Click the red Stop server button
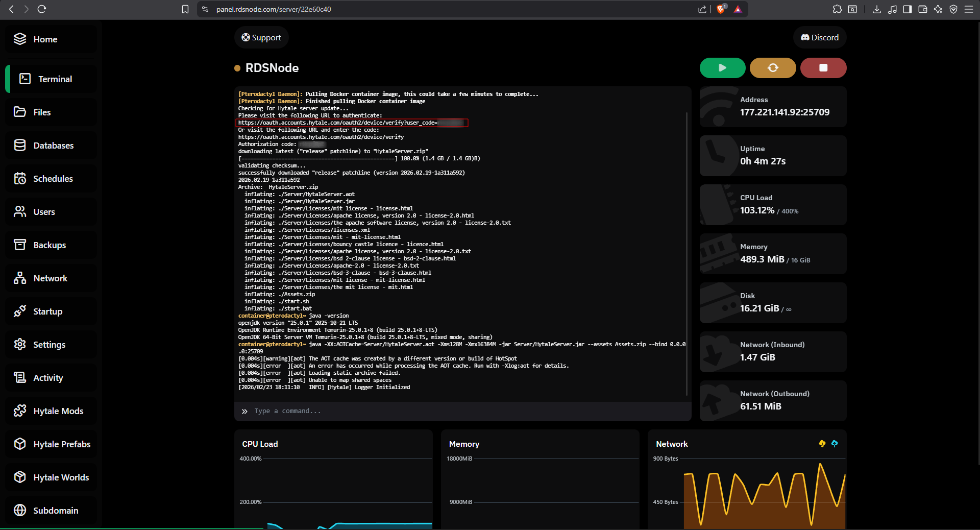Image resolution: width=980 pixels, height=530 pixels. [x=823, y=68]
